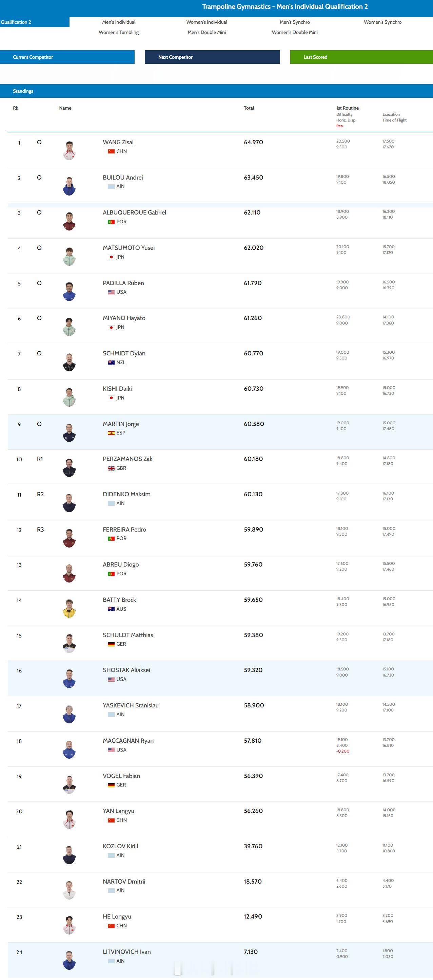Select the Men's Synchro tab
This screenshot has width=433, height=980.
click(x=295, y=22)
